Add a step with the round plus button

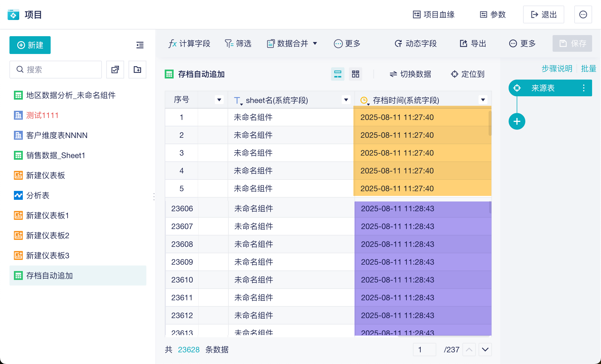pyautogui.click(x=517, y=122)
